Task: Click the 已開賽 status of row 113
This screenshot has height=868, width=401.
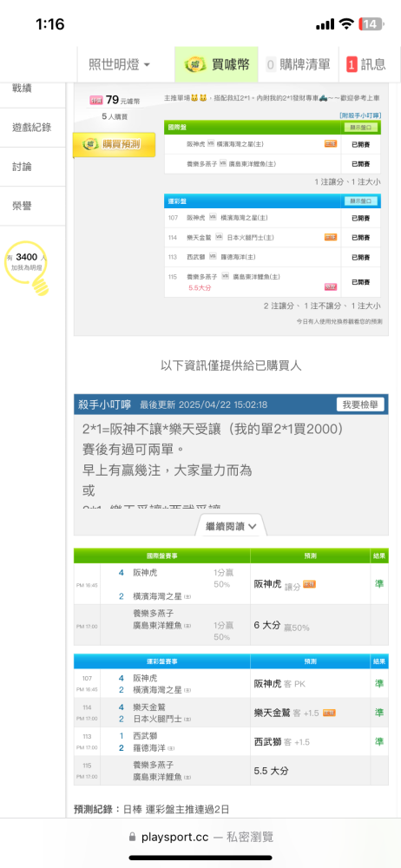Action: [360, 258]
